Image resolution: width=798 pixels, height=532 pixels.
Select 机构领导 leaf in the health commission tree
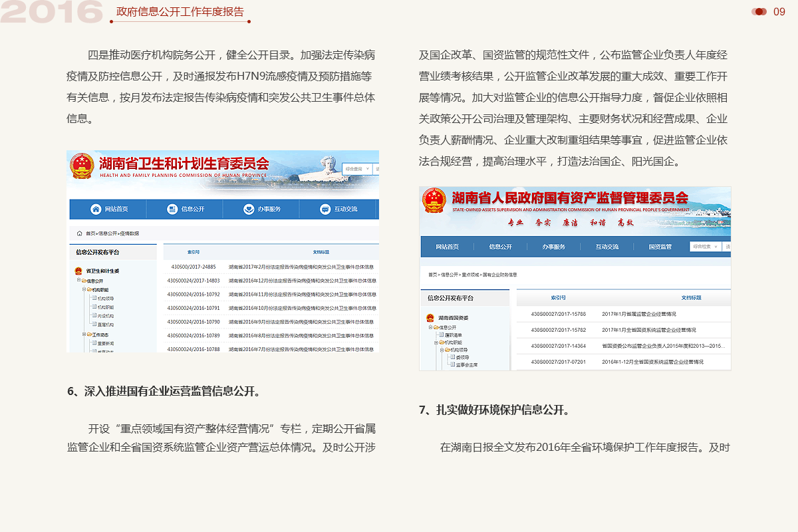[106, 298]
